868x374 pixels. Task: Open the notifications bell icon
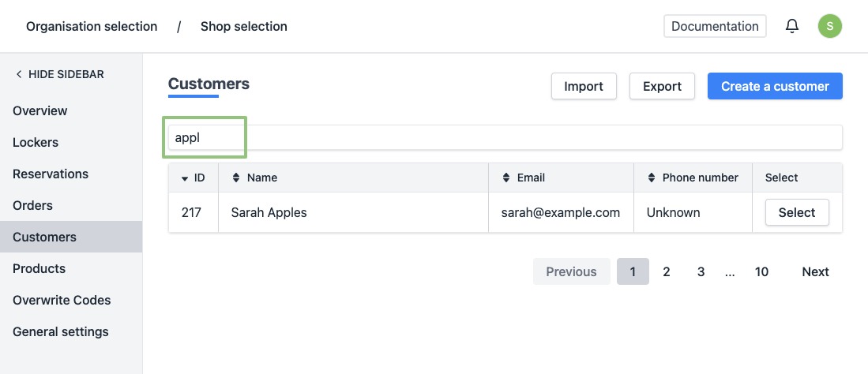click(x=792, y=26)
